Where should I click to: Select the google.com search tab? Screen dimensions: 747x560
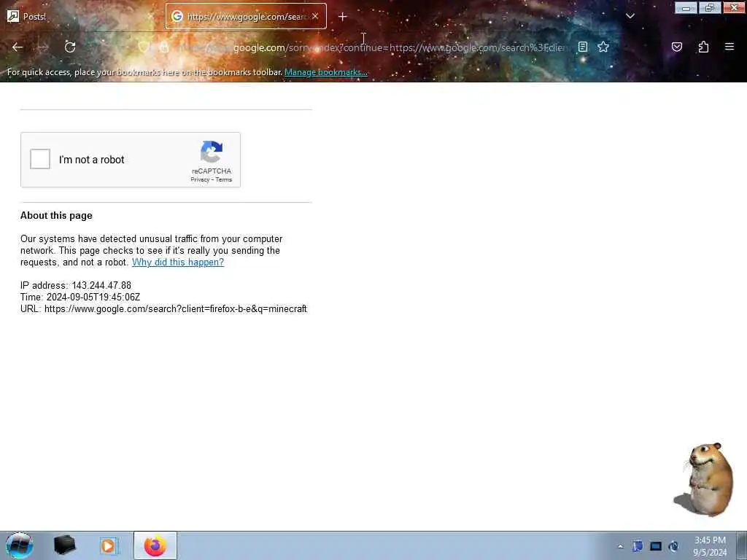pos(246,17)
